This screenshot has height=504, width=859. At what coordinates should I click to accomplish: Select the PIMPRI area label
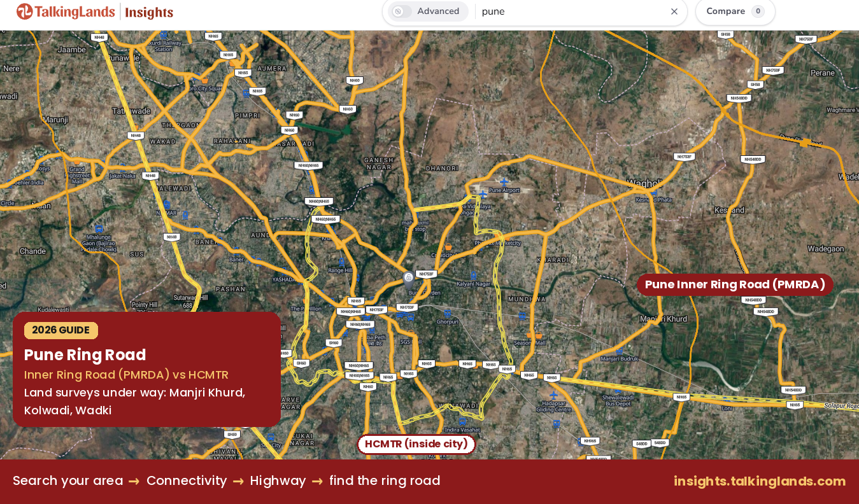tap(248, 115)
